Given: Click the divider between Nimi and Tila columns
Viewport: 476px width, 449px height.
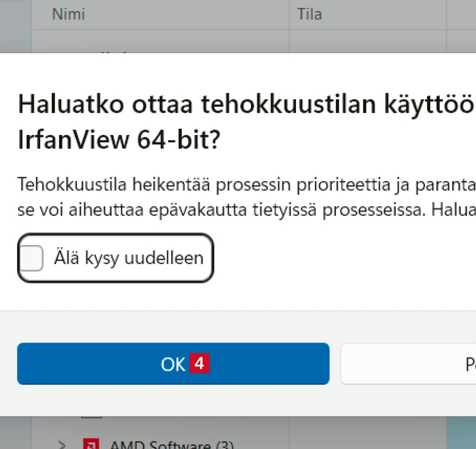Looking at the screenshot, I should pos(289,15).
